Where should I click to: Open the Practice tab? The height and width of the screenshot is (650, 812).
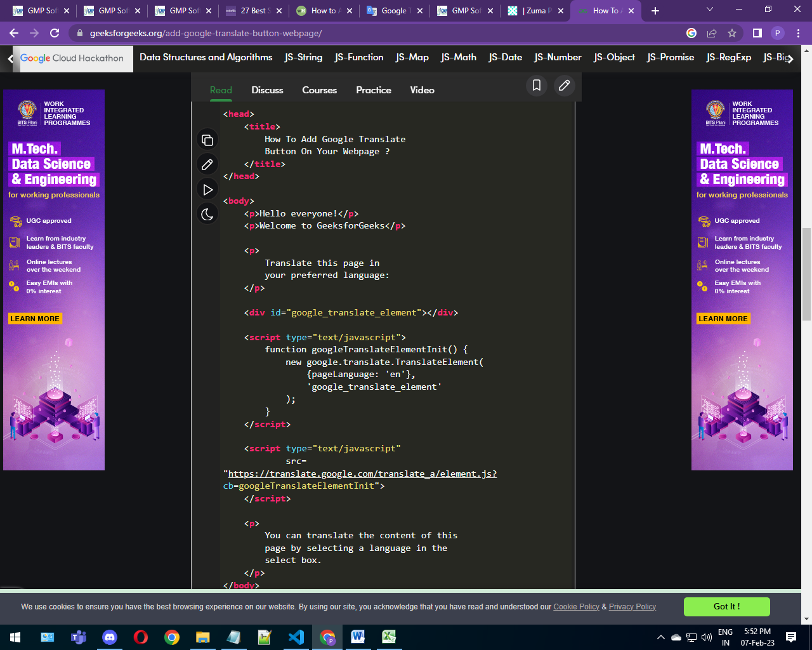click(x=374, y=90)
